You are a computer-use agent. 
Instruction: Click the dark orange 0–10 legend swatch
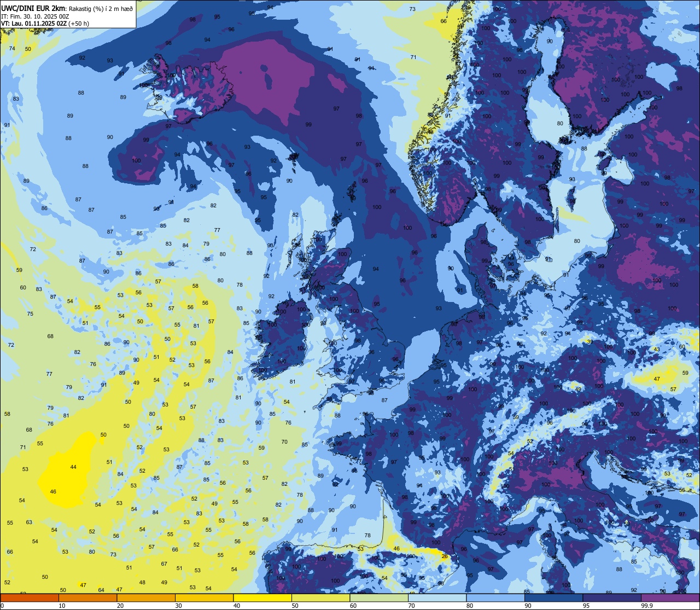point(30,597)
